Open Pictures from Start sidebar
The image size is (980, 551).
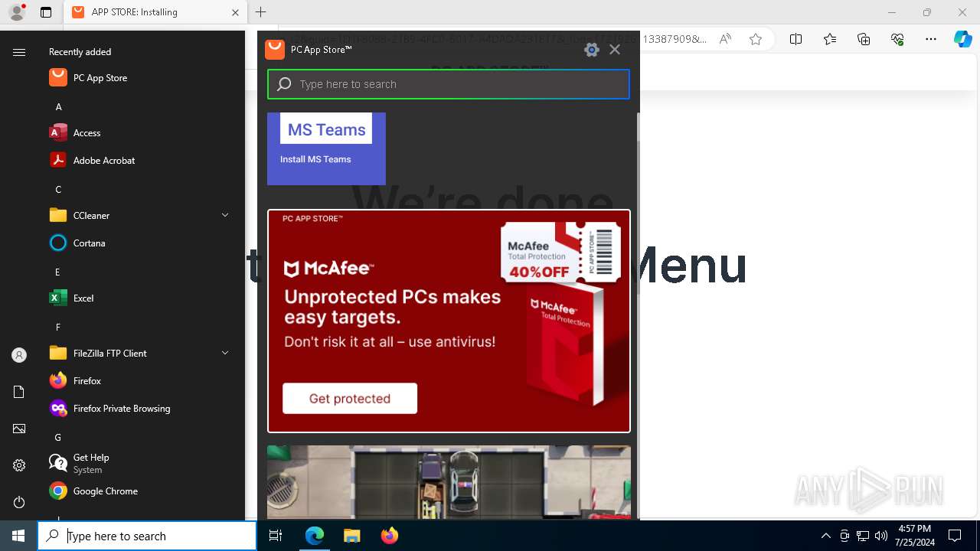pyautogui.click(x=19, y=429)
